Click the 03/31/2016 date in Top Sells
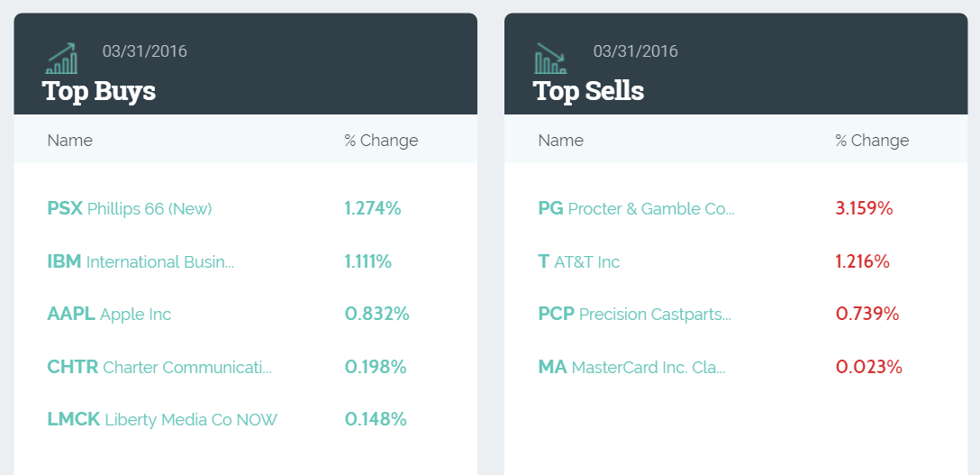 click(636, 51)
